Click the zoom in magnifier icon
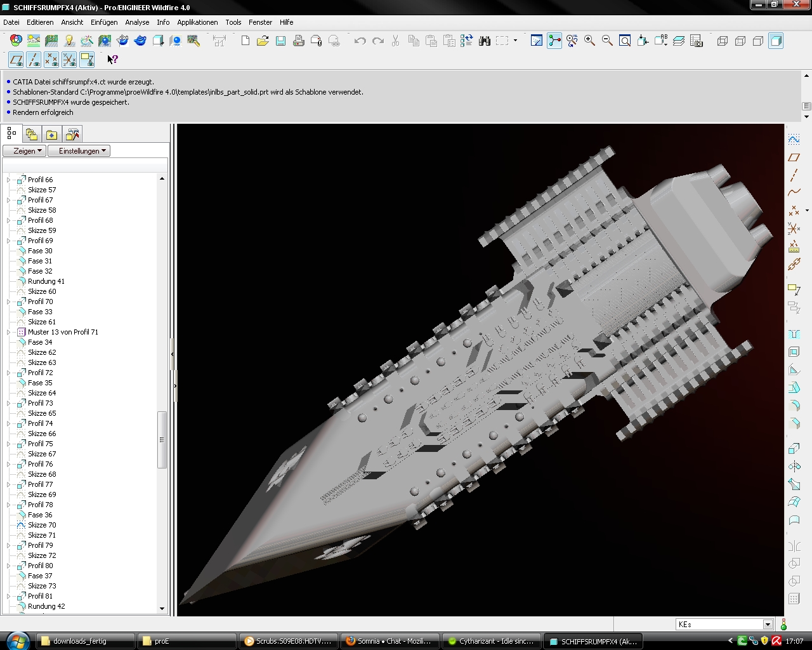Image resolution: width=812 pixels, height=650 pixels. [589, 41]
